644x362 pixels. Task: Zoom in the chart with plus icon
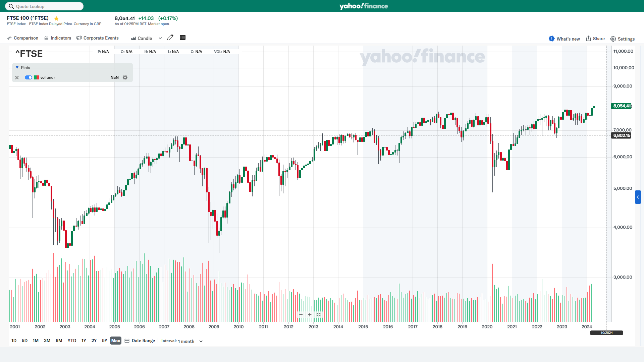310,315
